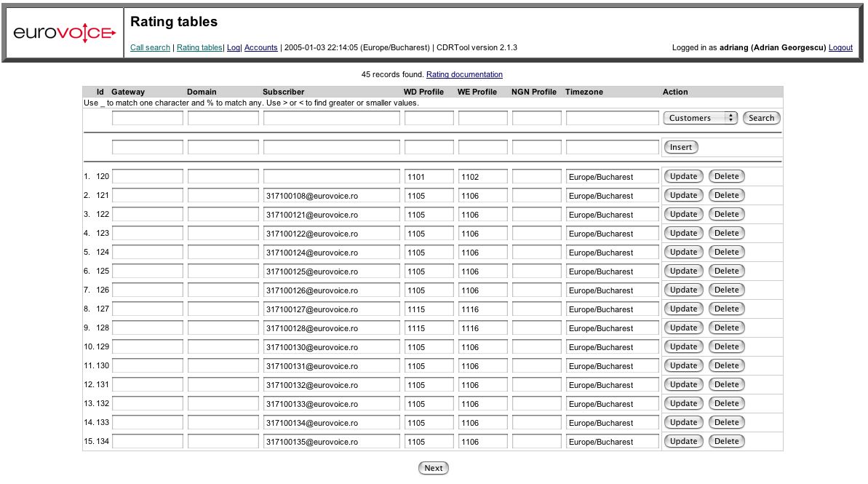868x484 pixels.
Task: Delete the 317100130@eurovoice.ro record
Action: pos(726,346)
